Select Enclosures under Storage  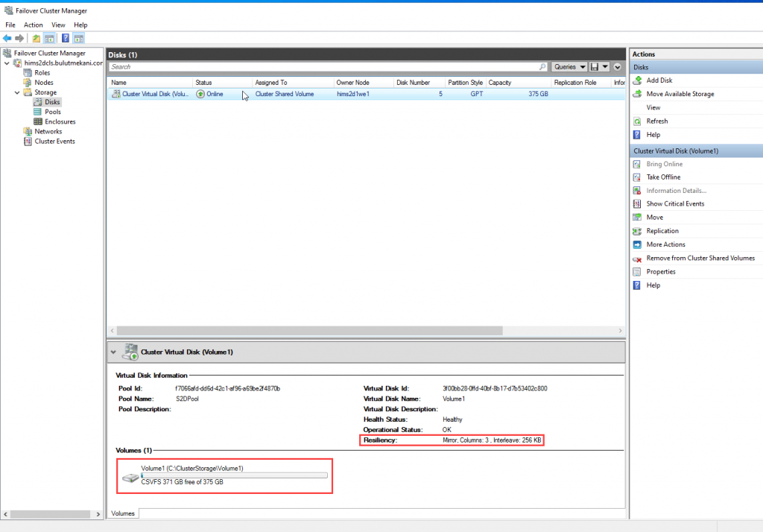[x=60, y=121]
